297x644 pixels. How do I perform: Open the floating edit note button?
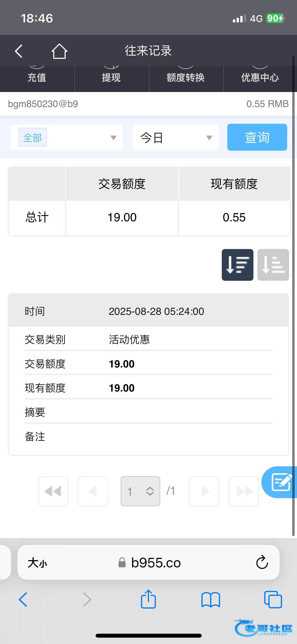click(x=281, y=482)
